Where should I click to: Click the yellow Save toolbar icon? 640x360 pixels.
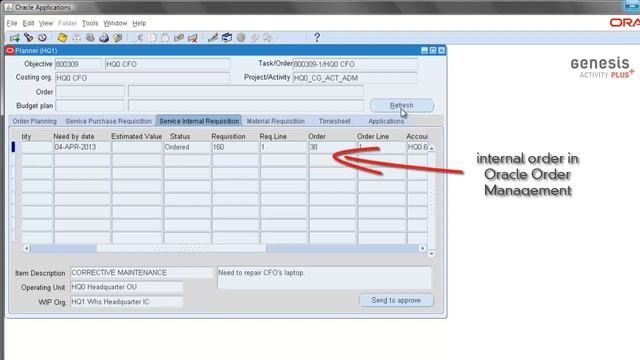point(62,38)
